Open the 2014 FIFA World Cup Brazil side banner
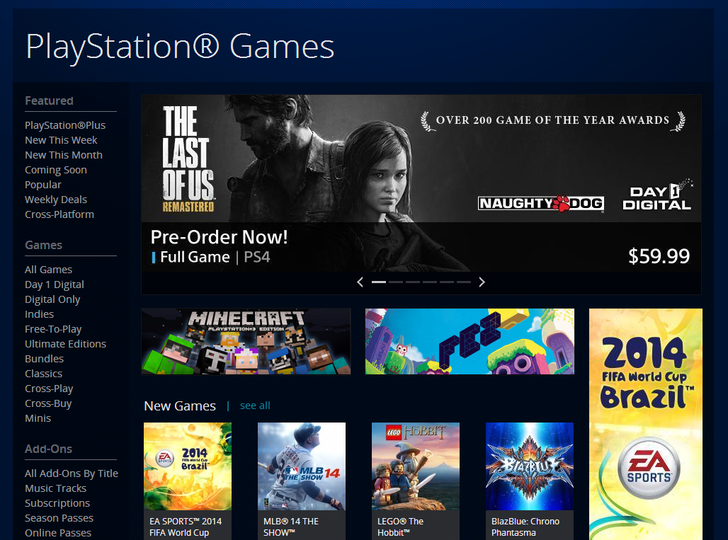The image size is (728, 540). (x=645, y=424)
